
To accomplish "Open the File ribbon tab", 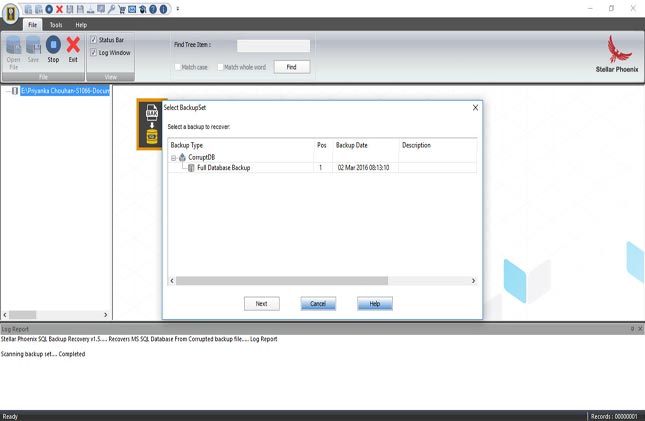I will (32, 25).
